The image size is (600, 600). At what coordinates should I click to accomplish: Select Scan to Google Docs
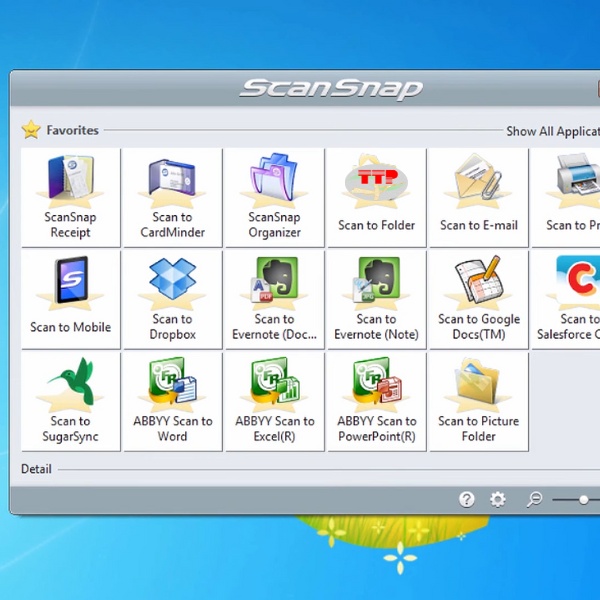coord(478,299)
